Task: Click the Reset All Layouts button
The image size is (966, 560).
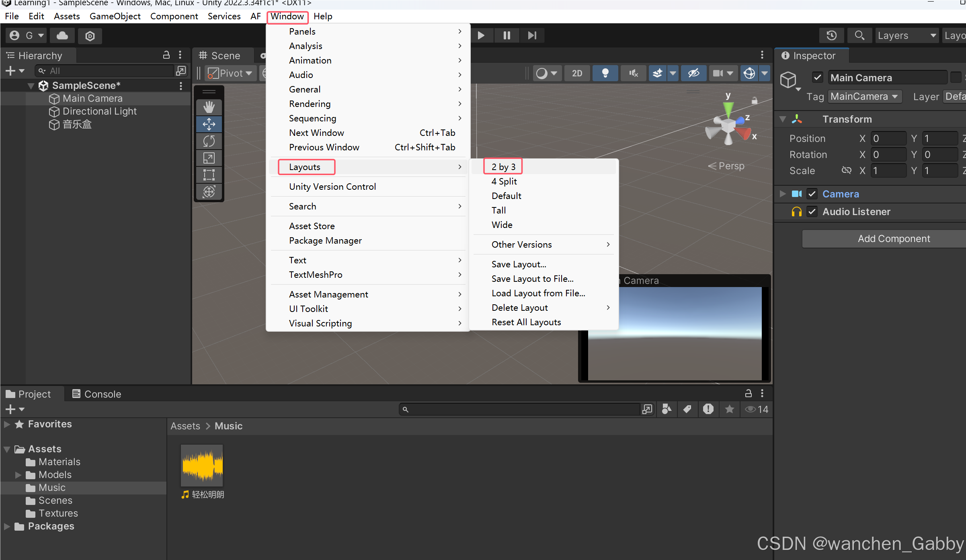Action: pos(526,322)
